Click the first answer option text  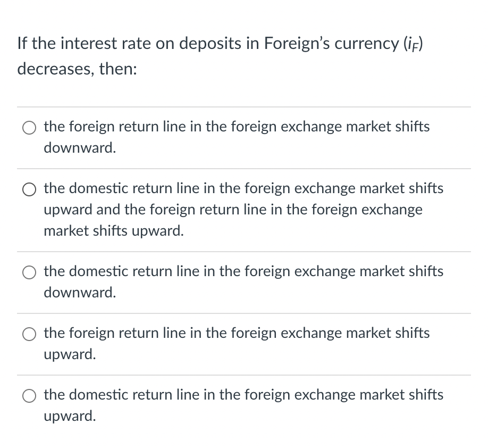click(x=237, y=127)
